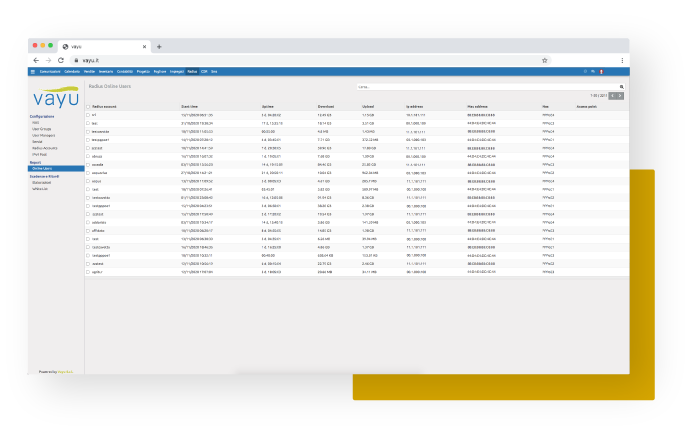Image resolution: width=695 pixels, height=439 pixels.
Task: Open the Comunicazioni menu
Action: pos(50,72)
